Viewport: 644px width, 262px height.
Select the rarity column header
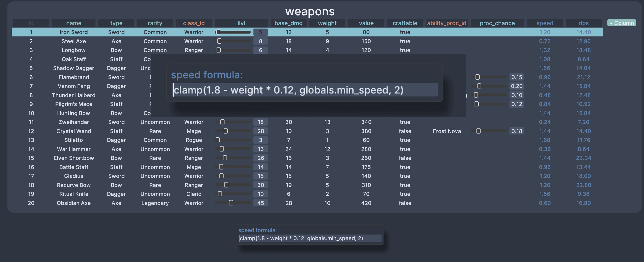[x=155, y=23]
